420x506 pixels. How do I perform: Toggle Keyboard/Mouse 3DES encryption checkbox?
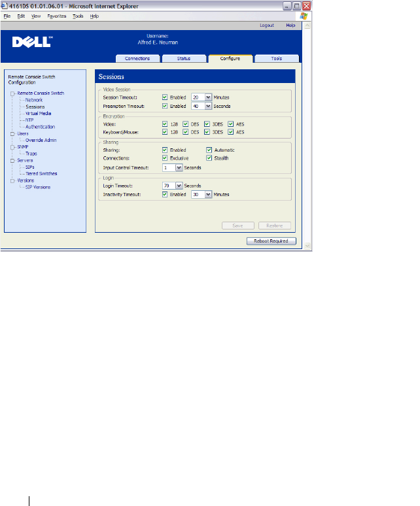pyautogui.click(x=207, y=132)
